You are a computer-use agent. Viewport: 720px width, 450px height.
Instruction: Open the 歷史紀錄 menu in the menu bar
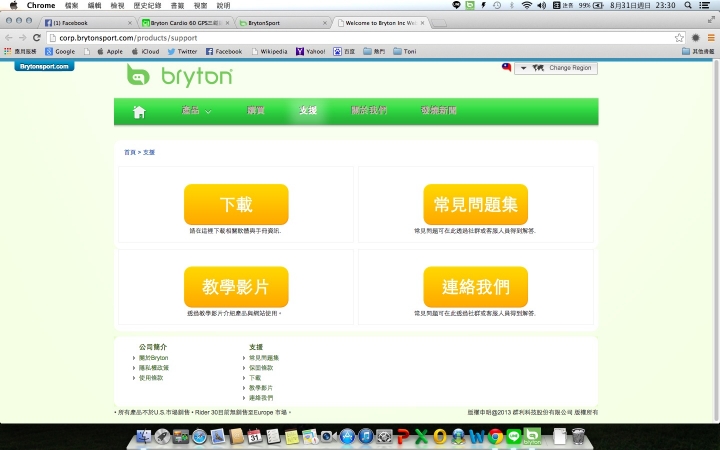pyautogui.click(x=147, y=6)
